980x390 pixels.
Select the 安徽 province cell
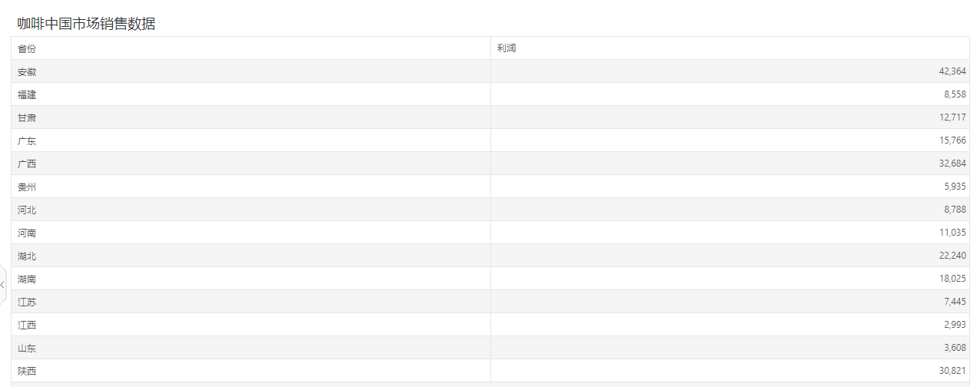pos(251,71)
